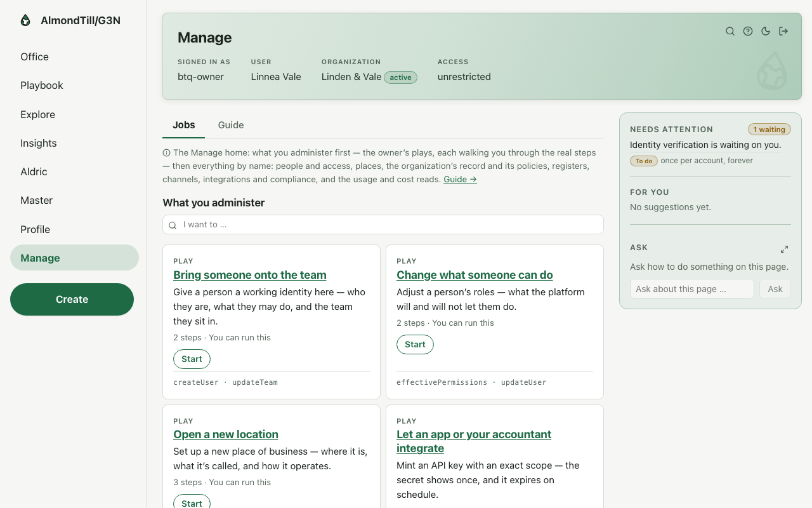Focus the Ask about this page input
The image size is (812, 508).
tap(692, 289)
